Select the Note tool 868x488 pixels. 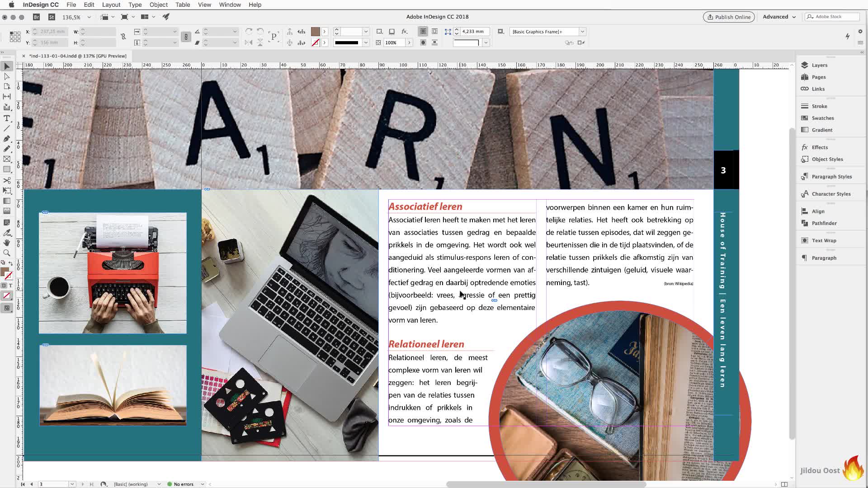point(7,222)
